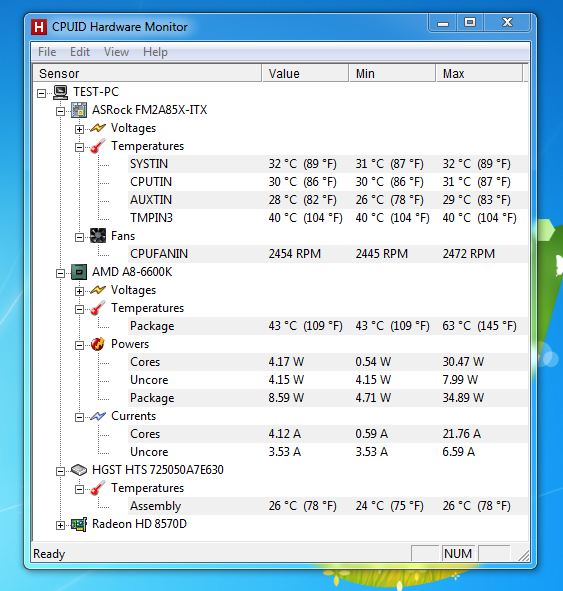This screenshot has width=563, height=591.
Task: Select the Uncore row under Currents
Action: [328, 452]
